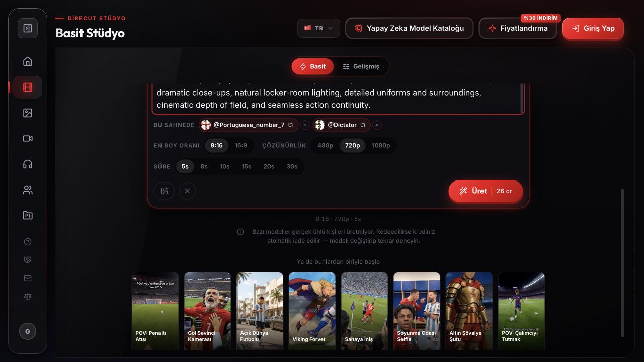644x362 pixels.
Task: Open Yapay Zeka Model Kataloğu
Action: [409, 28]
